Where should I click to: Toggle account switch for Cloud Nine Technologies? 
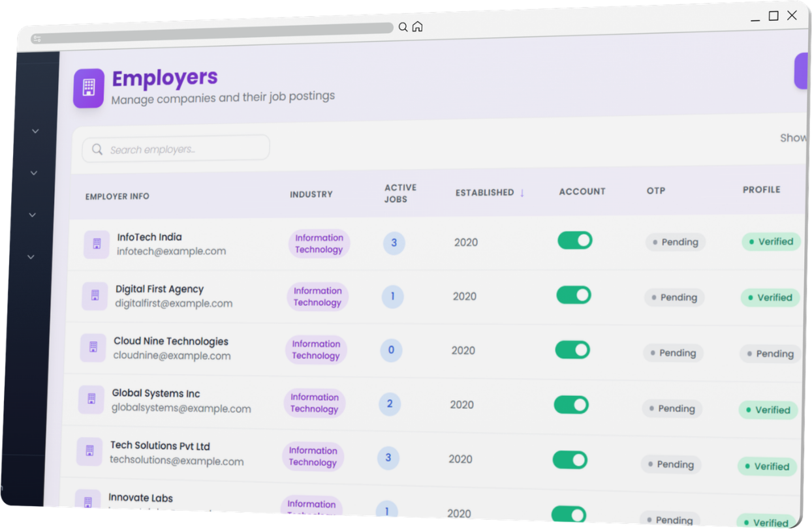coord(572,350)
